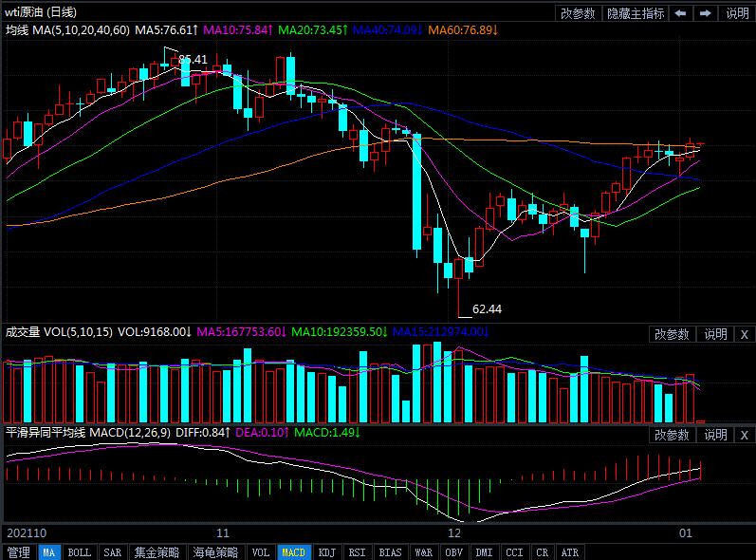Open the SAR indicator tab
Viewport: 756px width, 560px height.
click(112, 552)
